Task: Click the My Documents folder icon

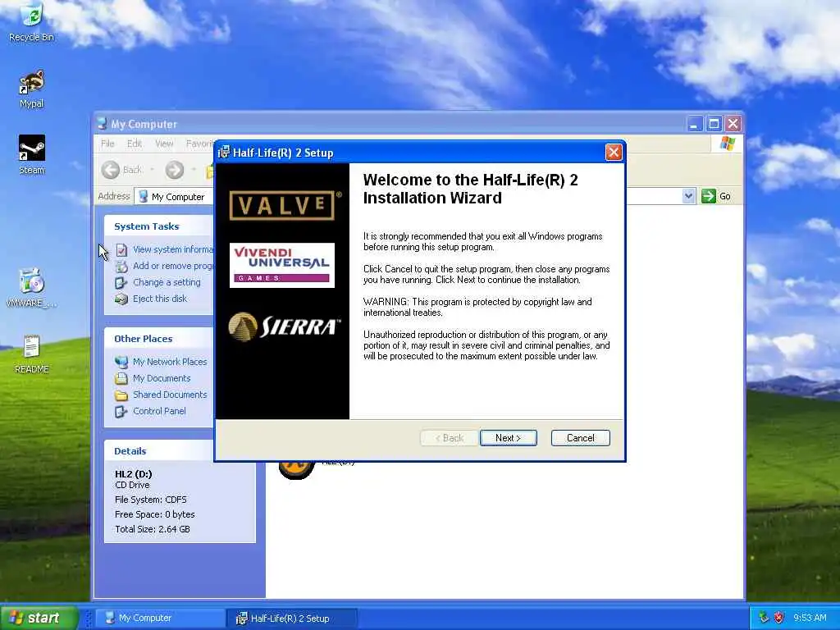Action: (121, 379)
